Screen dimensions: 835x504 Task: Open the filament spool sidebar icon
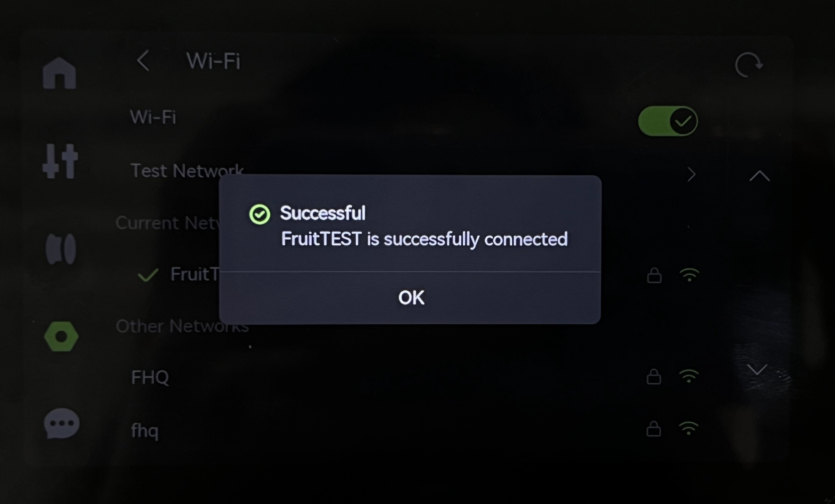click(x=61, y=249)
